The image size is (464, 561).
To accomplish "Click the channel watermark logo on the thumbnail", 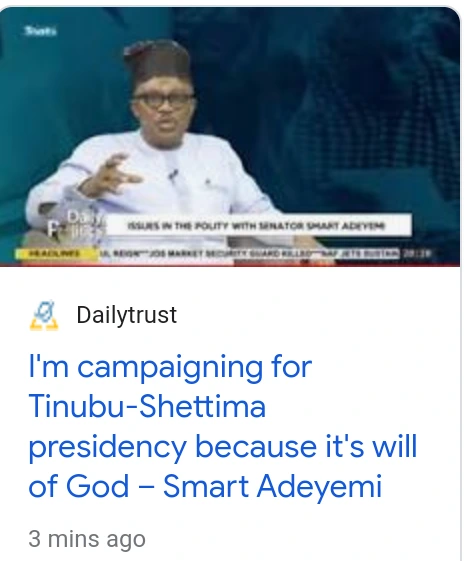I will (x=40, y=31).
